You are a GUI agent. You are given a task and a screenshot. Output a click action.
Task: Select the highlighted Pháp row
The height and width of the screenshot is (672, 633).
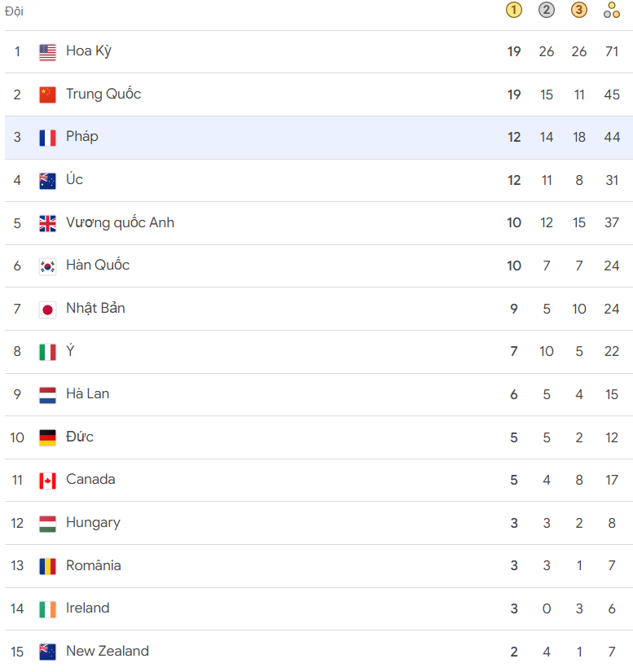pos(319,138)
